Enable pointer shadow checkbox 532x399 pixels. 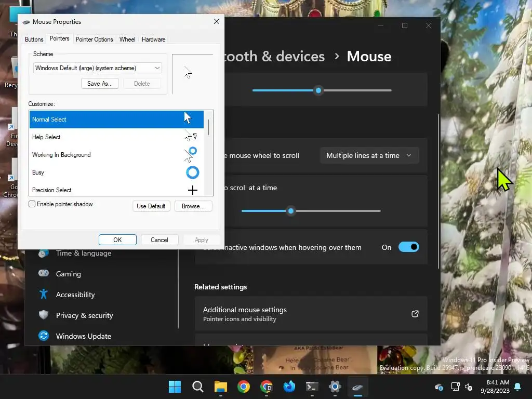coord(32,204)
